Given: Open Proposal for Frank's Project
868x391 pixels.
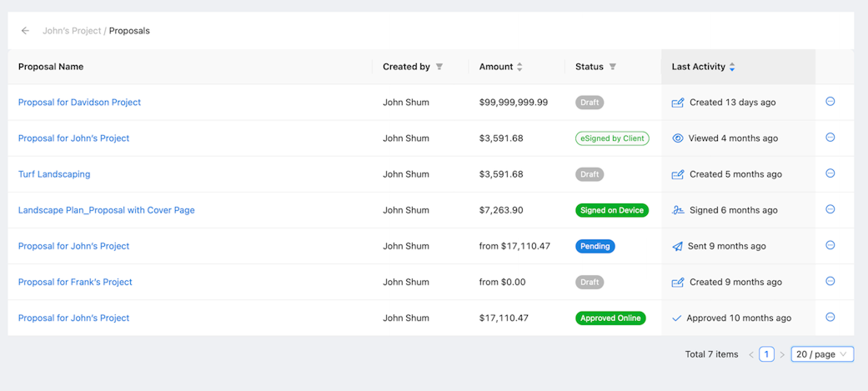Looking at the screenshot, I should coord(75,282).
